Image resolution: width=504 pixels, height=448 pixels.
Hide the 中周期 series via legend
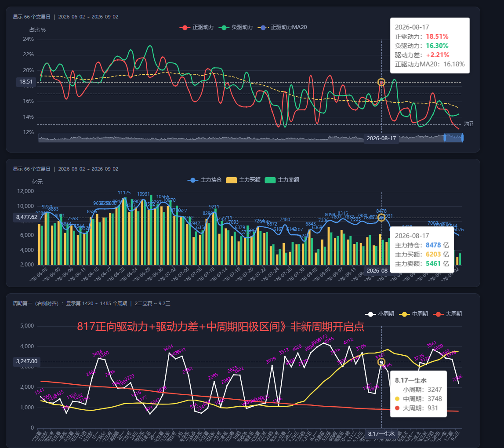click(x=413, y=314)
